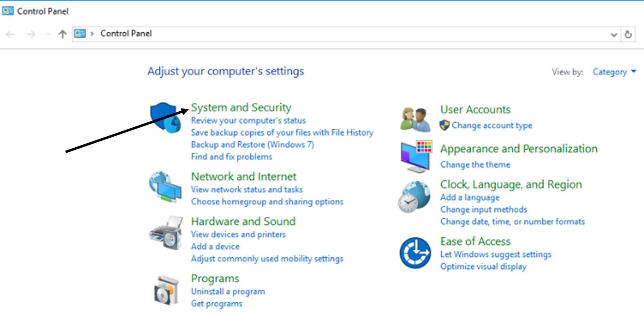Click the Clock, Language, and Region globe icon

pyautogui.click(x=414, y=197)
